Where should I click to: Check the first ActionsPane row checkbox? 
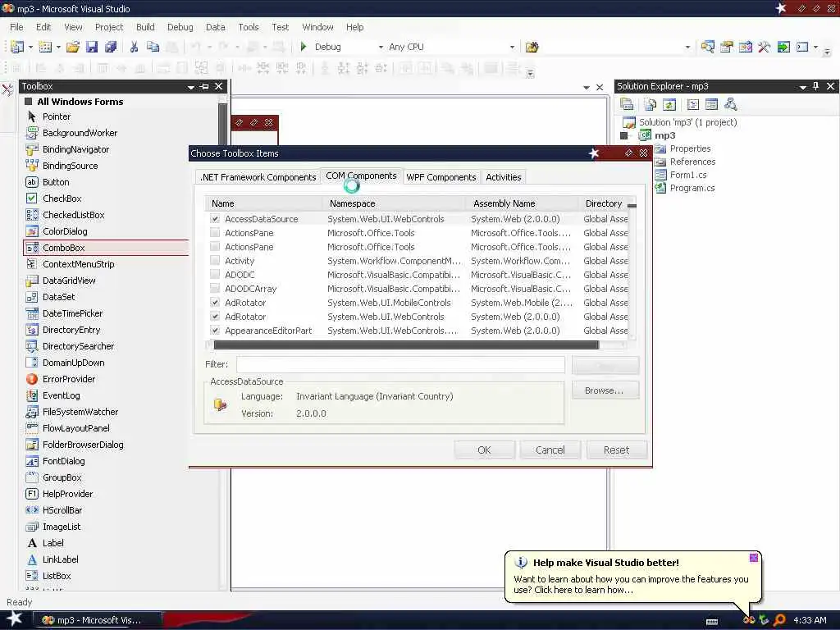pos(215,232)
